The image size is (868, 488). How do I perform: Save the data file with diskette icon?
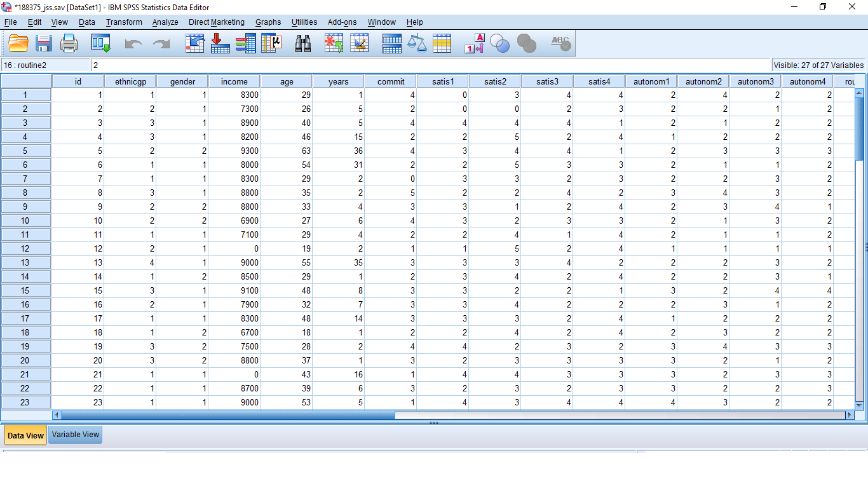click(44, 43)
